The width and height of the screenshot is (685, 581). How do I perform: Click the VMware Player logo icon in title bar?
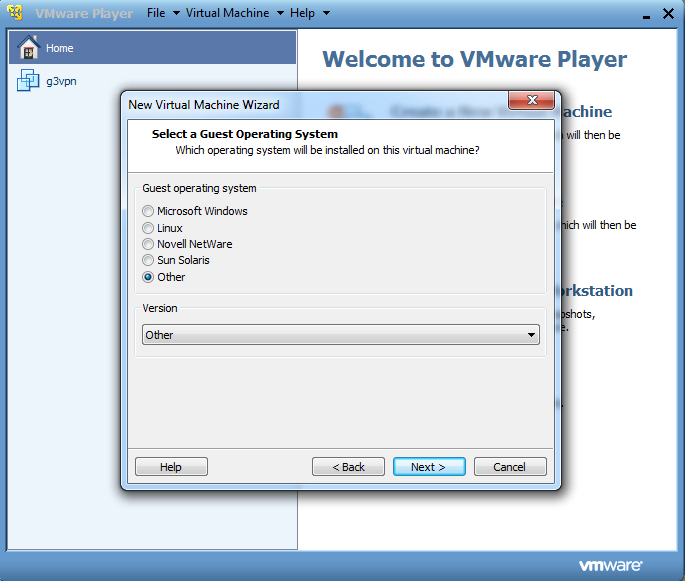tap(16, 13)
